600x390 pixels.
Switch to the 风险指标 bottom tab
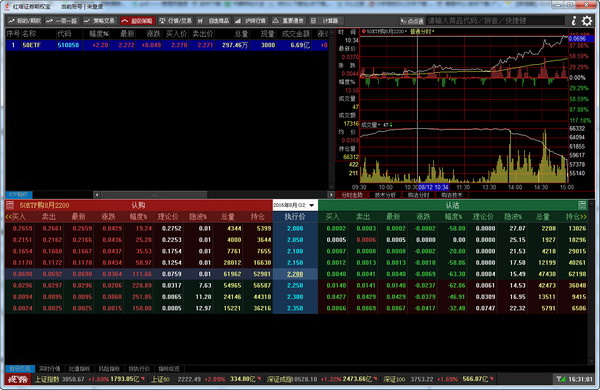(109, 369)
